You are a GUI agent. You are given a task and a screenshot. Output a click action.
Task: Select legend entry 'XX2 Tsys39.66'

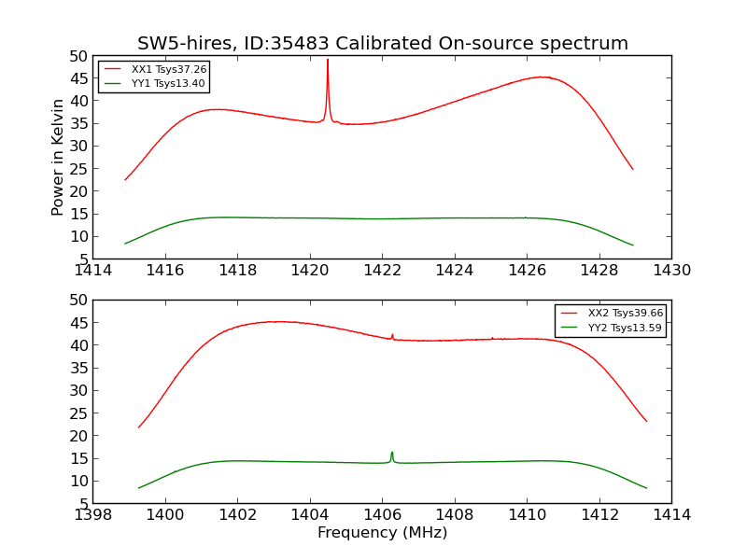point(626,313)
